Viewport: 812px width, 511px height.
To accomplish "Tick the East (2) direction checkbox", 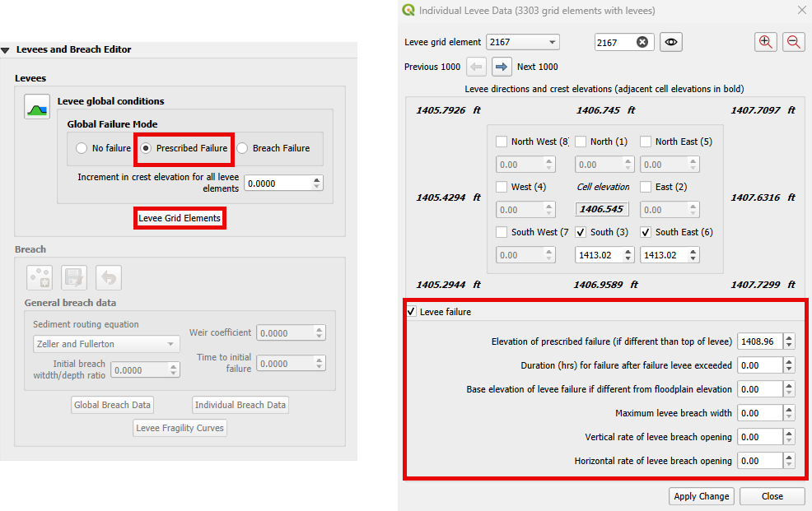I will point(646,187).
